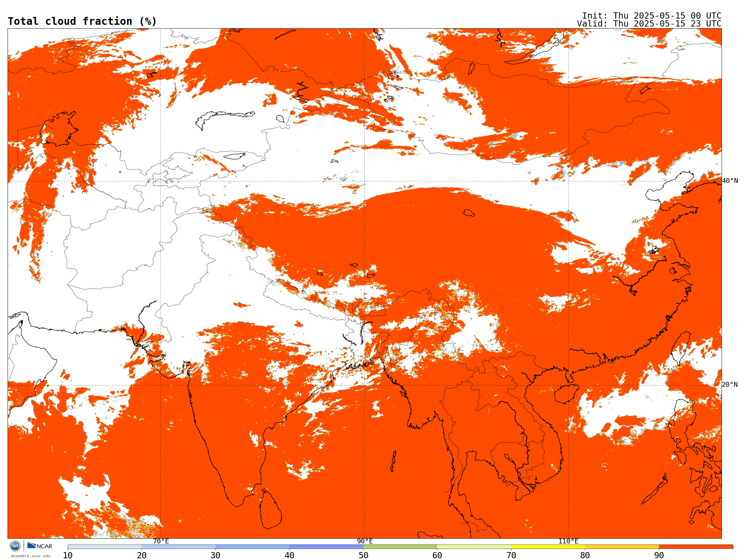
Task: Click the NSF logo
Action: pos(15,546)
